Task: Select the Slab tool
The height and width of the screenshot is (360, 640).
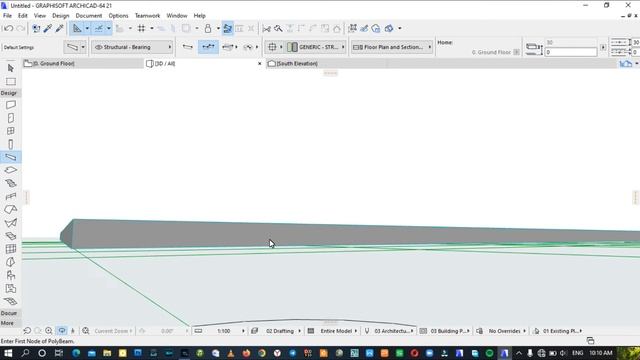Action: tap(11, 170)
